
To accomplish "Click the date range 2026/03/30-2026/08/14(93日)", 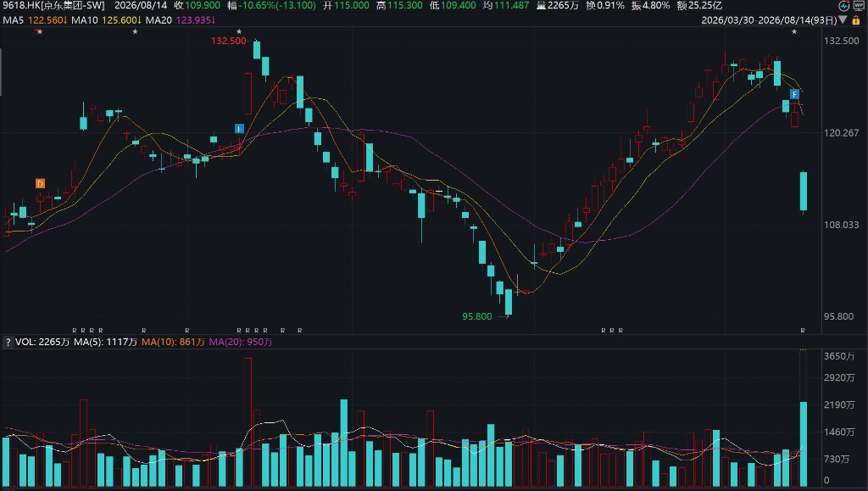I will pyautogui.click(x=769, y=20).
